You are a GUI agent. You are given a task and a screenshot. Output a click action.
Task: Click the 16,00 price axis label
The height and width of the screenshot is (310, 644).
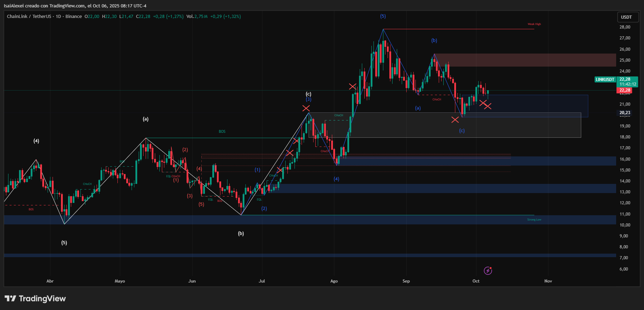tap(625, 159)
